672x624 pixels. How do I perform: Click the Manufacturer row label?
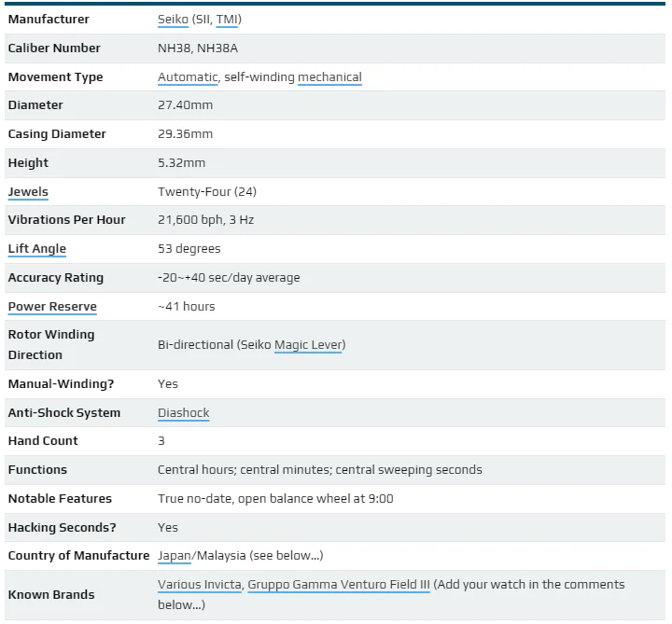pos(49,20)
